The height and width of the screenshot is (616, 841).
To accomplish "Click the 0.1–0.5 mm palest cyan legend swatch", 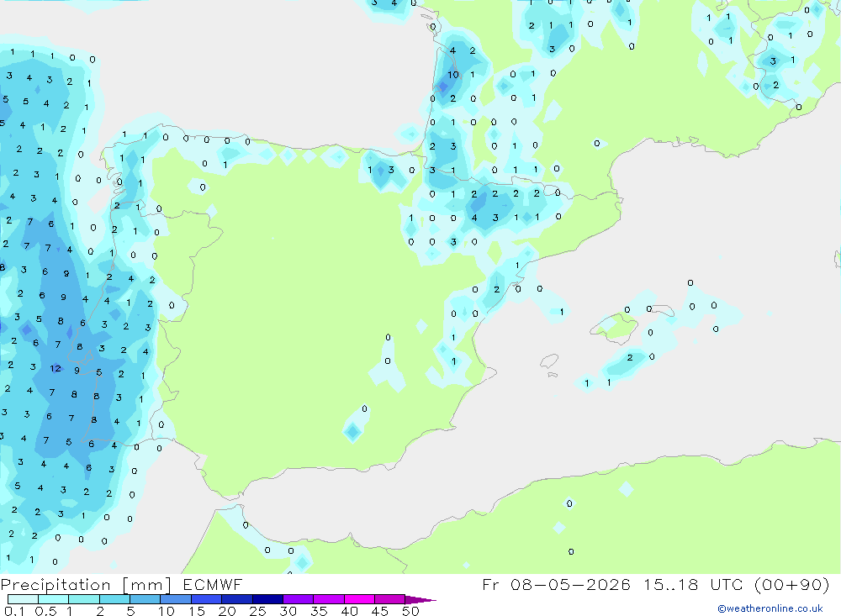I will pos(23,599).
